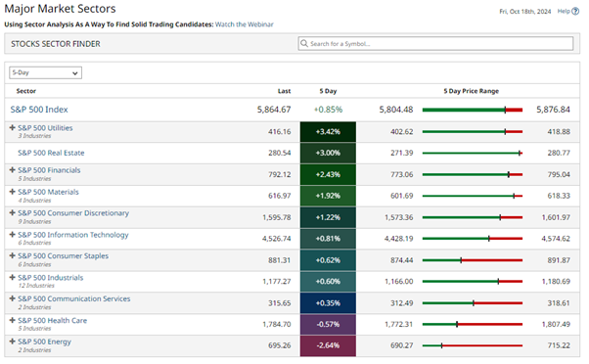Sort by the Last column header

tap(284, 91)
